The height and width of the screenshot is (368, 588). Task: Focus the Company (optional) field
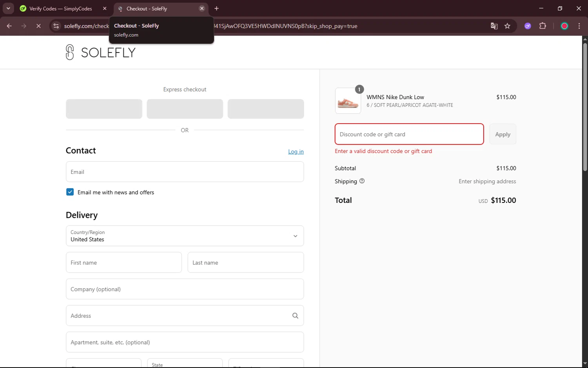[185, 289]
